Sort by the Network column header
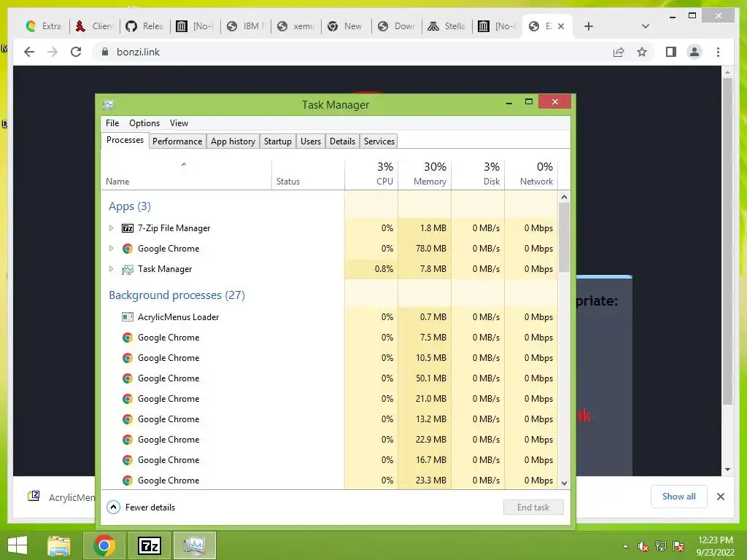Image resolution: width=747 pixels, height=560 pixels. [532, 174]
